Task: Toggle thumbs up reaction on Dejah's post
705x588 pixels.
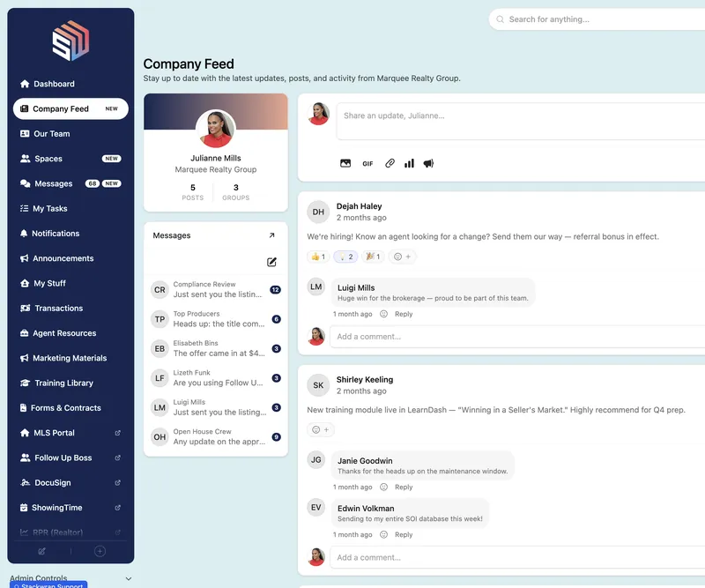Action: 318,257
